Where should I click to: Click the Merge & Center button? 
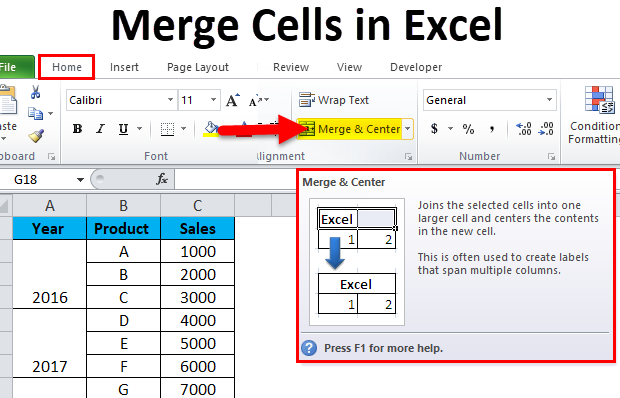[x=350, y=129]
